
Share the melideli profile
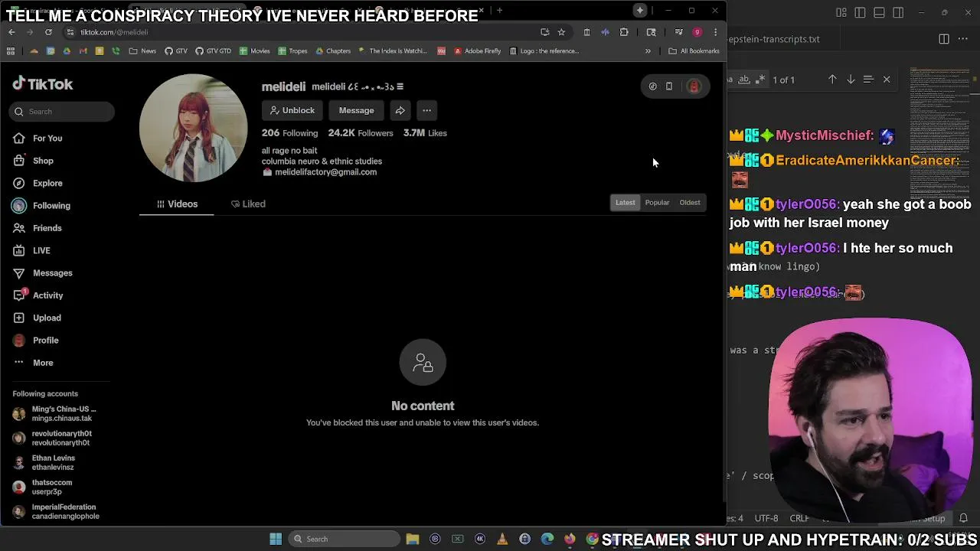tap(400, 110)
